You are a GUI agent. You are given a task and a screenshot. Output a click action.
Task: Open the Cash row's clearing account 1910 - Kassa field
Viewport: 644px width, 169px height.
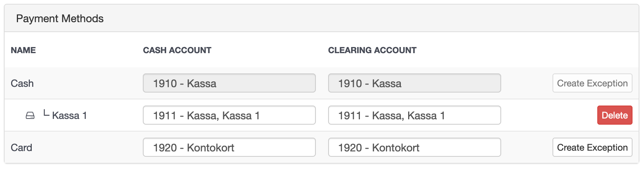click(x=414, y=83)
